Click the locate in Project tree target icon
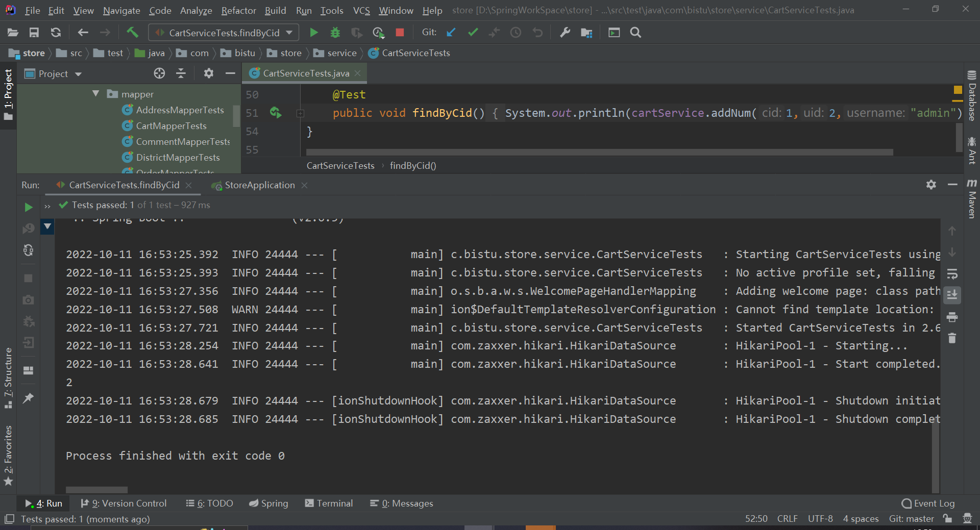Screen dimensions: 980x530 pyautogui.click(x=159, y=73)
